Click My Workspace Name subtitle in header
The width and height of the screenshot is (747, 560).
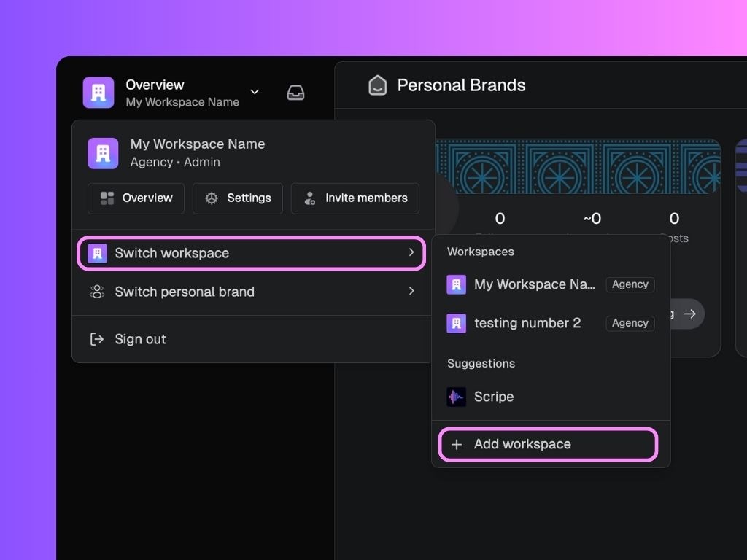click(182, 102)
